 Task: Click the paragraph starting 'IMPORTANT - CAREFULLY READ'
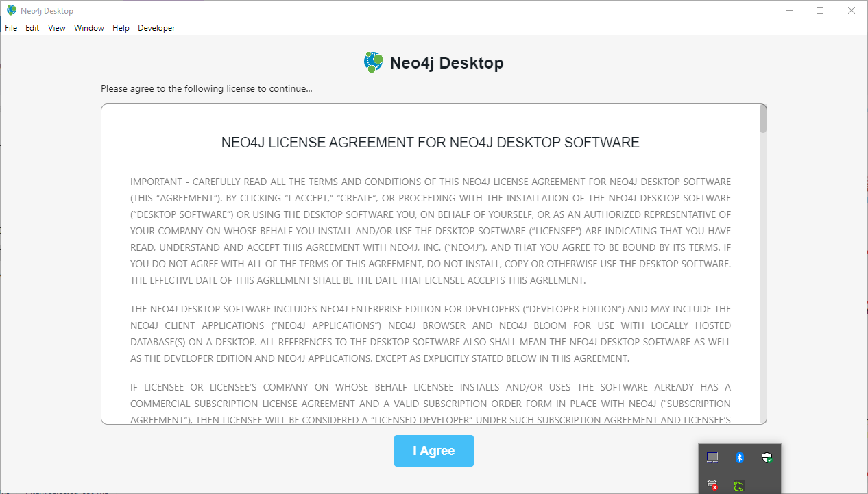tap(431, 231)
